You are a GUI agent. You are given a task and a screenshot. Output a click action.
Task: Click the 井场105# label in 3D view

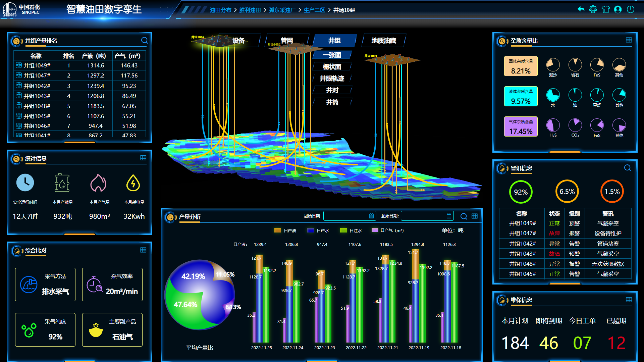click(x=274, y=44)
